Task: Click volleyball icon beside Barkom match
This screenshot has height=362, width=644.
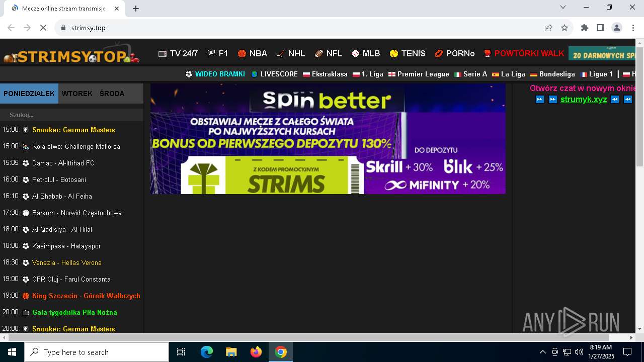Action: coord(26,213)
